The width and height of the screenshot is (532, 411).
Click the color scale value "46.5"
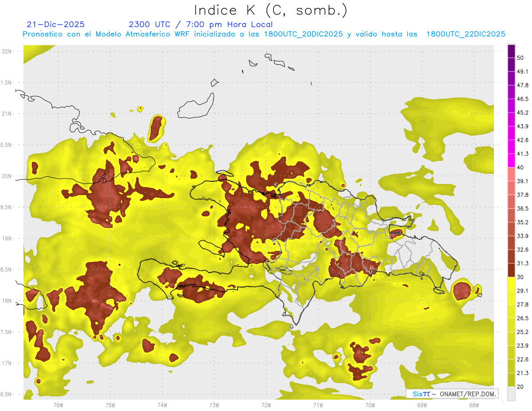[x=523, y=99]
